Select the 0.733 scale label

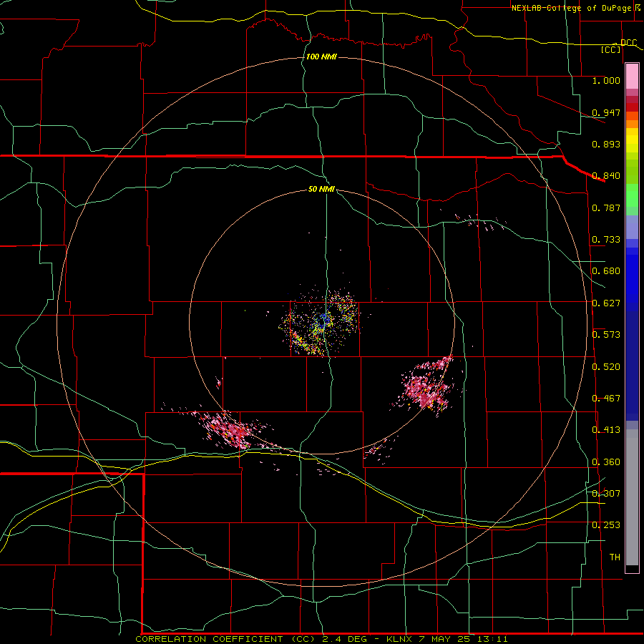[606, 240]
